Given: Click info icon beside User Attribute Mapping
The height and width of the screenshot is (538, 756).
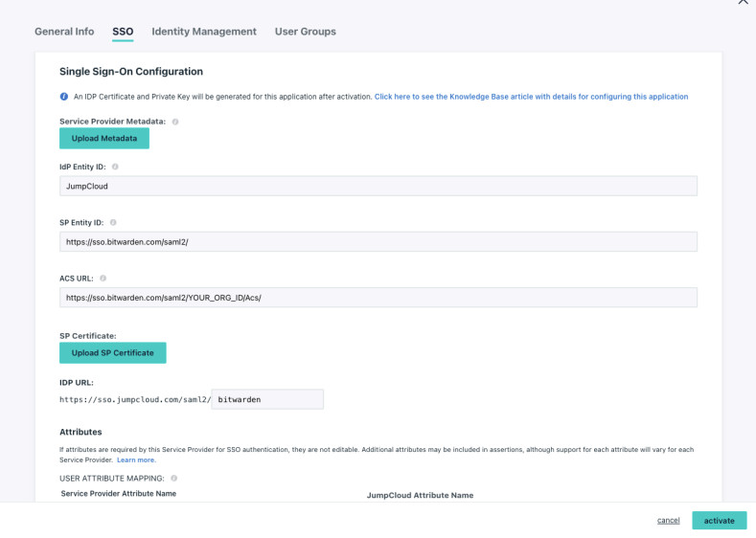Looking at the screenshot, I should click(x=174, y=478).
